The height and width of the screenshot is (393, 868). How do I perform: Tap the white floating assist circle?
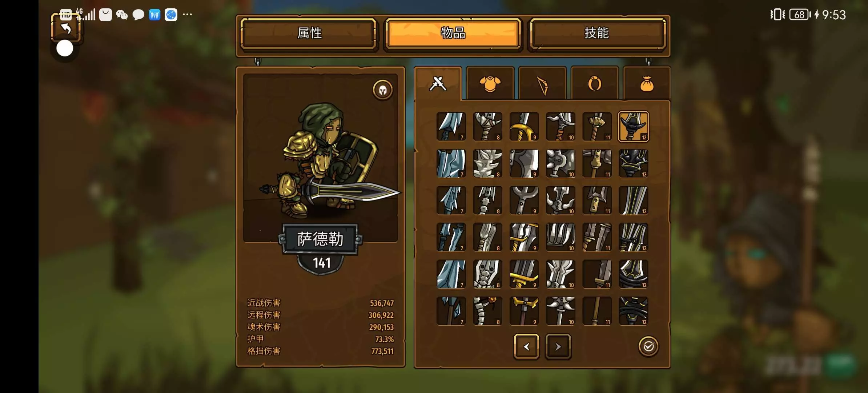click(x=65, y=48)
